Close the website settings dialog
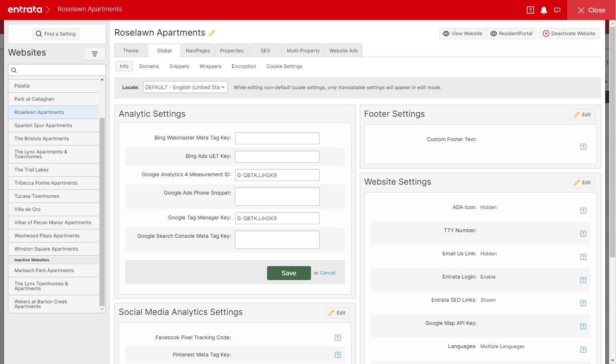 pos(591,10)
